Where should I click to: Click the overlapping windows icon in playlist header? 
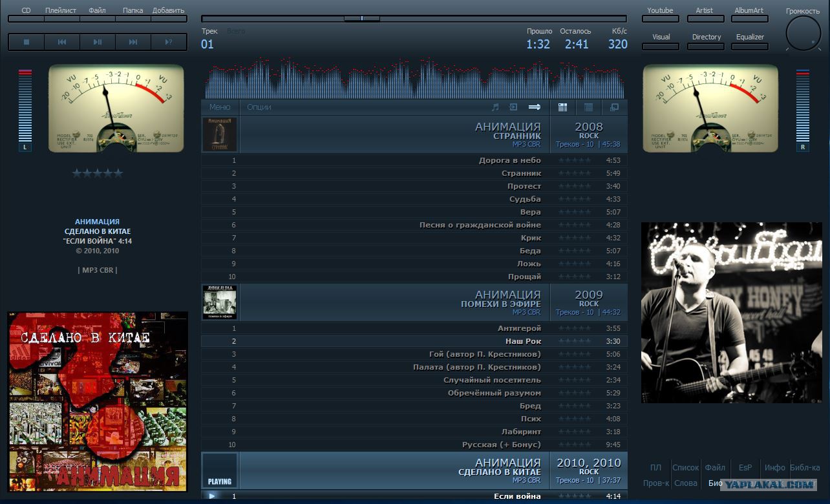pyautogui.click(x=614, y=107)
